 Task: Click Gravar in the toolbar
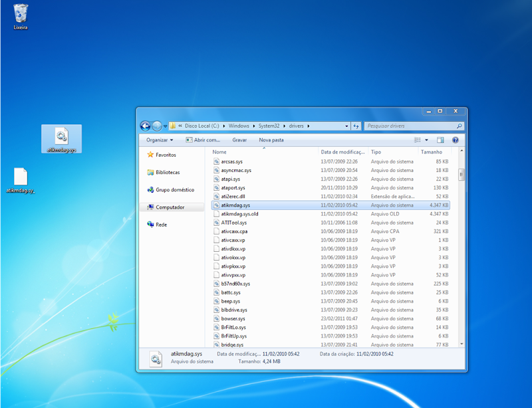tap(239, 140)
